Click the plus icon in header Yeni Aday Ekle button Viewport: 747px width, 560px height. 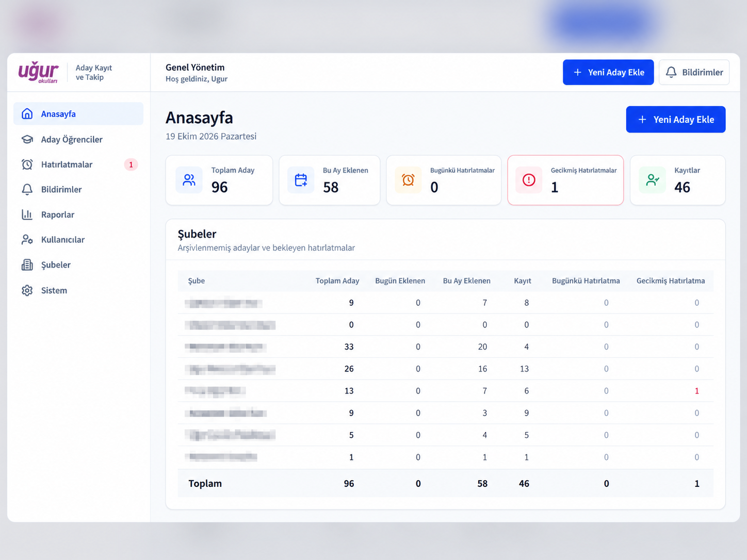point(578,72)
